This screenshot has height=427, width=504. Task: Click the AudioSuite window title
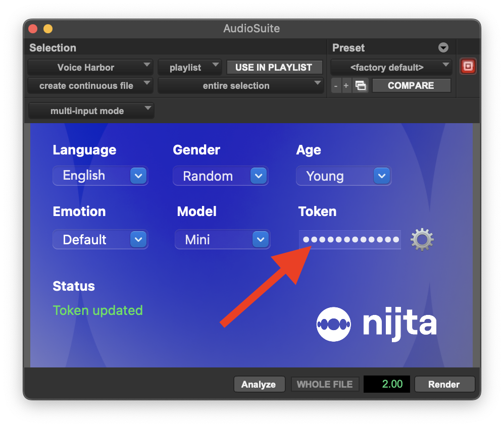click(x=251, y=29)
